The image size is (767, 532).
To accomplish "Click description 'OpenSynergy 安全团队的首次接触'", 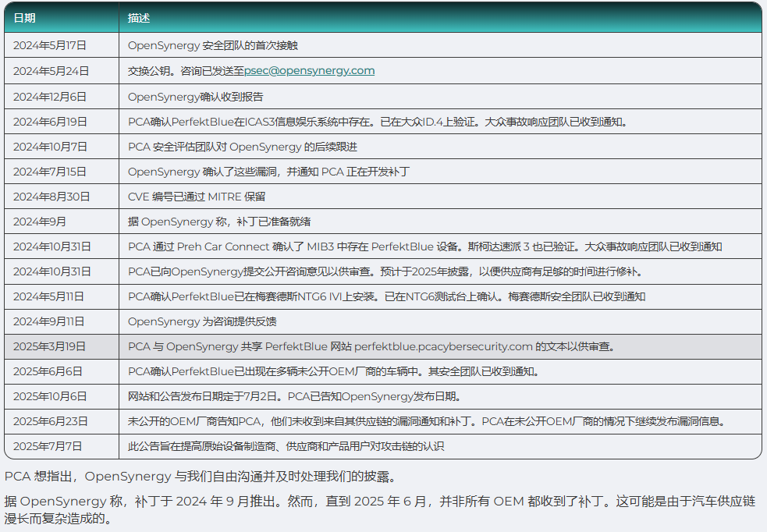I will [213, 45].
